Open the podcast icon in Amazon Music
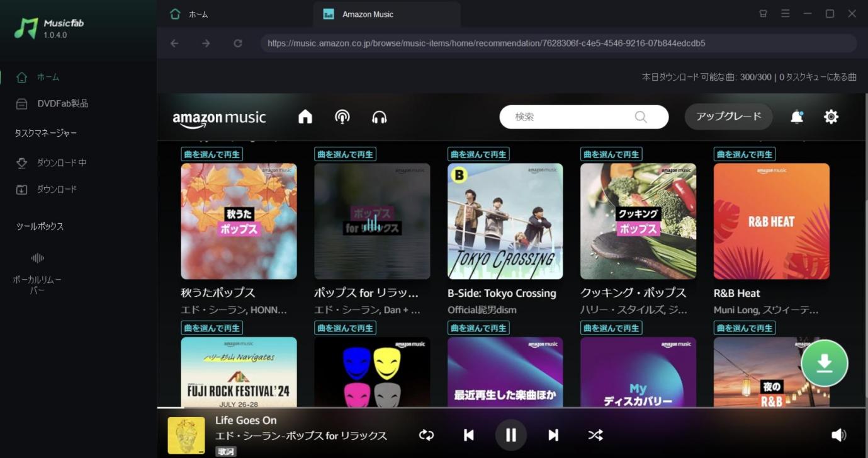Image resolution: width=868 pixels, height=458 pixels. pyautogui.click(x=342, y=117)
